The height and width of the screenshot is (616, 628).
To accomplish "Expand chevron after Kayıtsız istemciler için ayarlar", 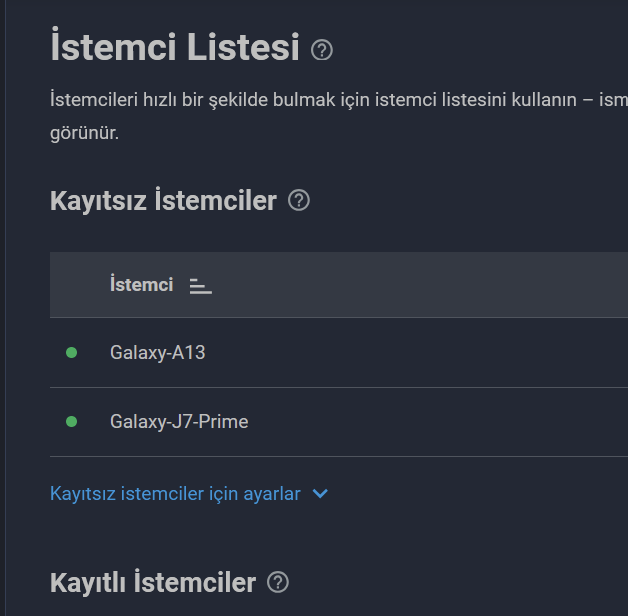I will (x=320, y=493).
